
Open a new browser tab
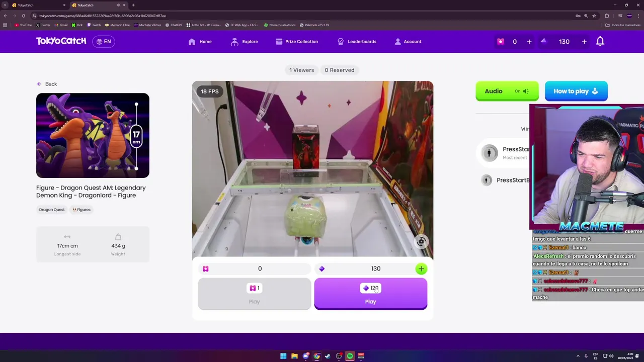(x=133, y=5)
